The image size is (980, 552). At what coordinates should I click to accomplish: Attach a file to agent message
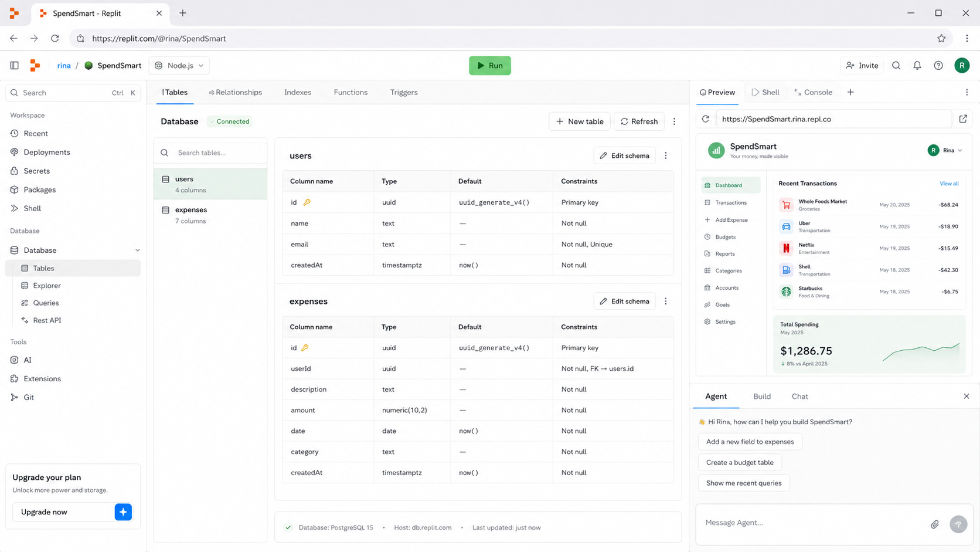pos(935,524)
